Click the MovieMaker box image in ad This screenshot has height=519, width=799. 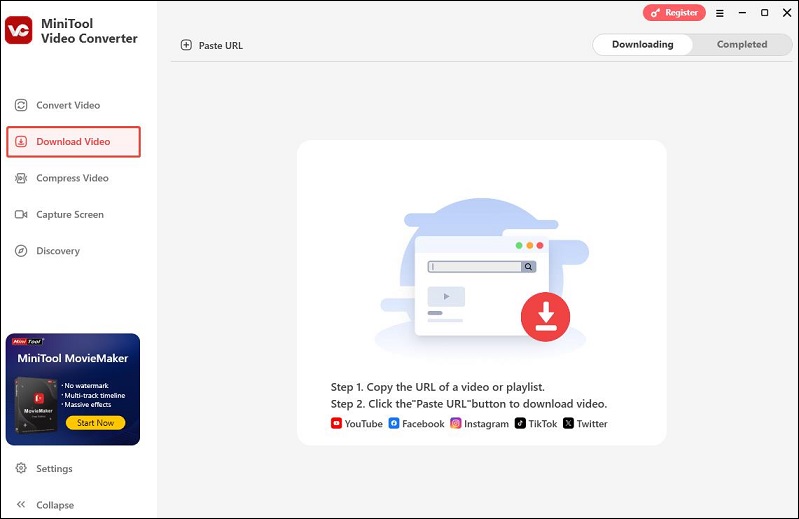37,405
